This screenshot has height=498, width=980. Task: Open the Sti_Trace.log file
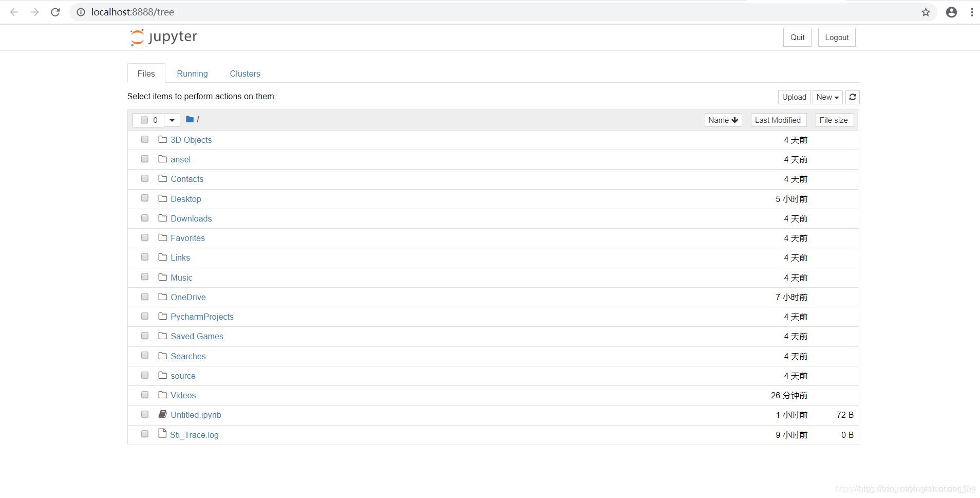click(194, 435)
